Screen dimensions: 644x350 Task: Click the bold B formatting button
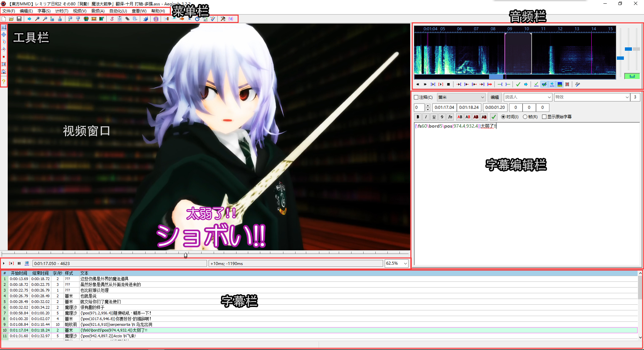pyautogui.click(x=418, y=117)
